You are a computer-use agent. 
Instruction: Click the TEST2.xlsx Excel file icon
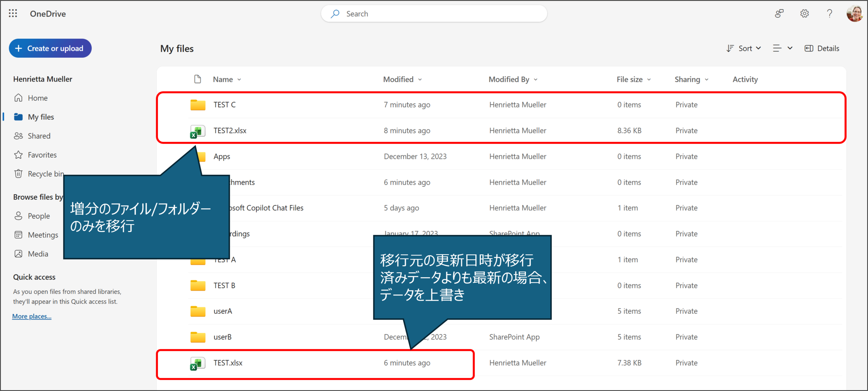[198, 131]
